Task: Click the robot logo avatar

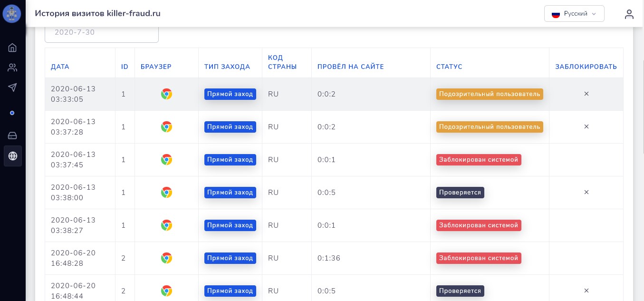Action: (12, 13)
